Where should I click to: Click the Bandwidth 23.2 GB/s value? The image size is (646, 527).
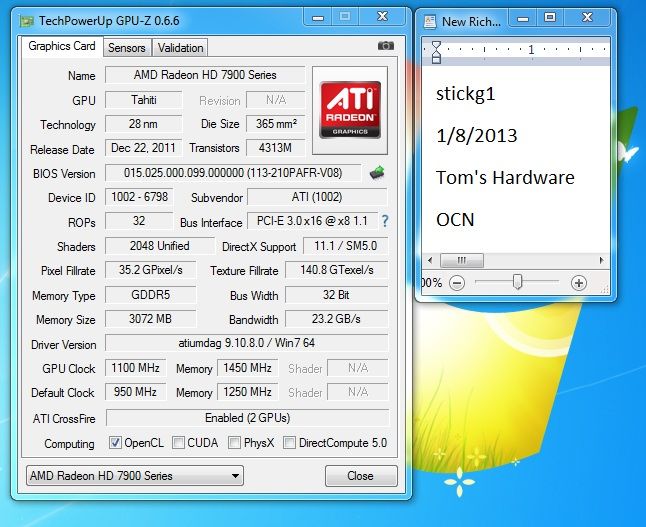337,319
